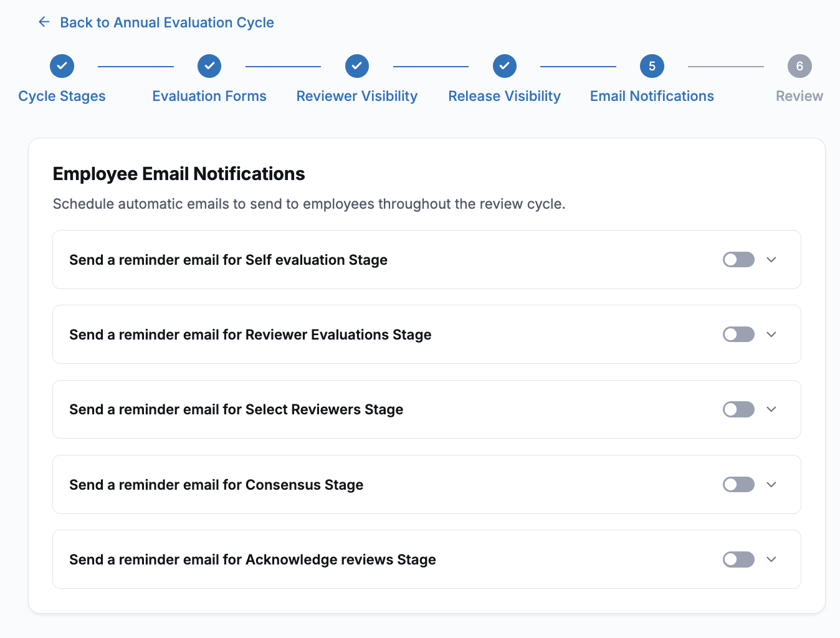Click 'Send a reminder email for Acknowledge reviews Stage' text
Image resolution: width=840 pixels, height=638 pixels.
252,559
